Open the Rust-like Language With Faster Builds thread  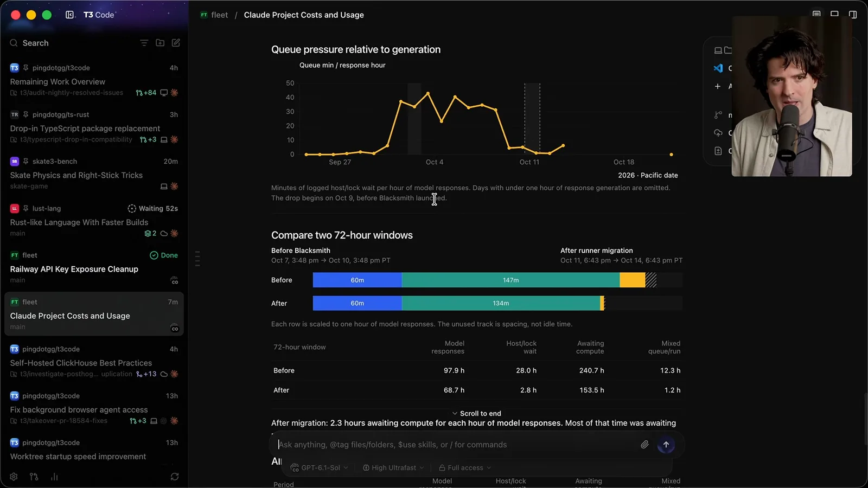click(x=94, y=221)
